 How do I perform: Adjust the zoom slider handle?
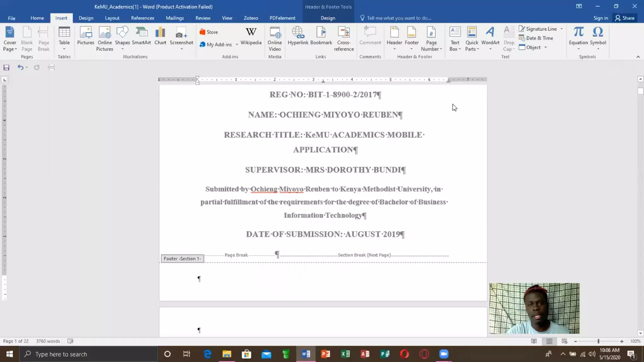click(x=598, y=341)
